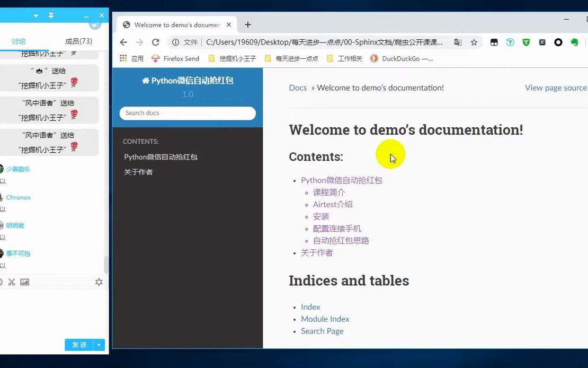Bookmark the page with the star icon
The width and height of the screenshot is (588, 368).
click(x=474, y=41)
